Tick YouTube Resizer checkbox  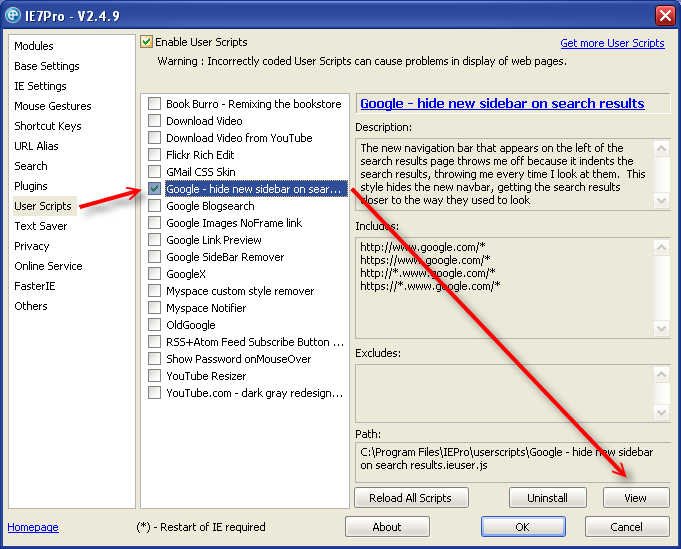click(x=154, y=376)
